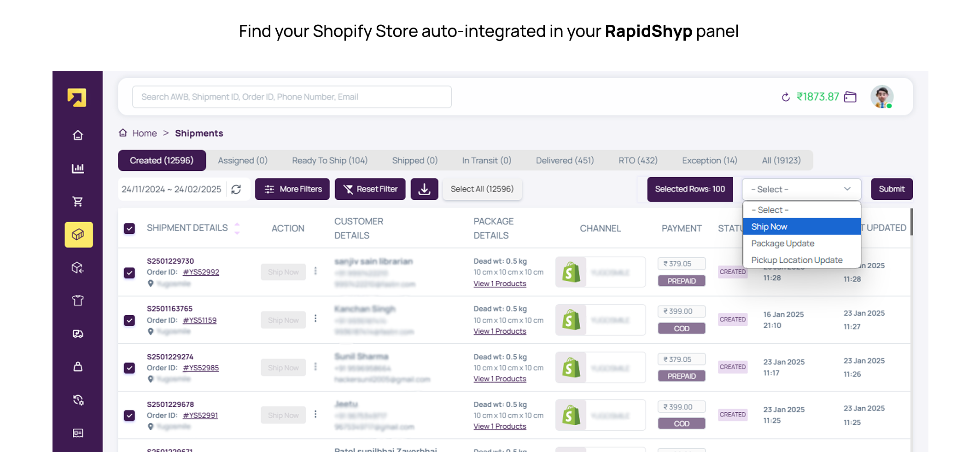Screen dimensions: 980x474
Task: Focus the AWB/Shipment ID search field
Action: pyautogui.click(x=292, y=97)
